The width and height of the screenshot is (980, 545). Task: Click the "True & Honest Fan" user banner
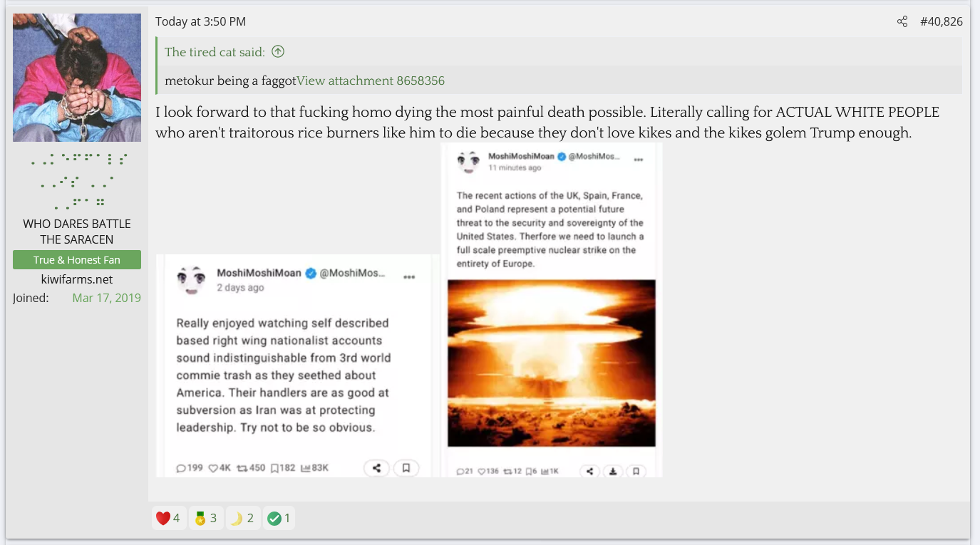(77, 260)
